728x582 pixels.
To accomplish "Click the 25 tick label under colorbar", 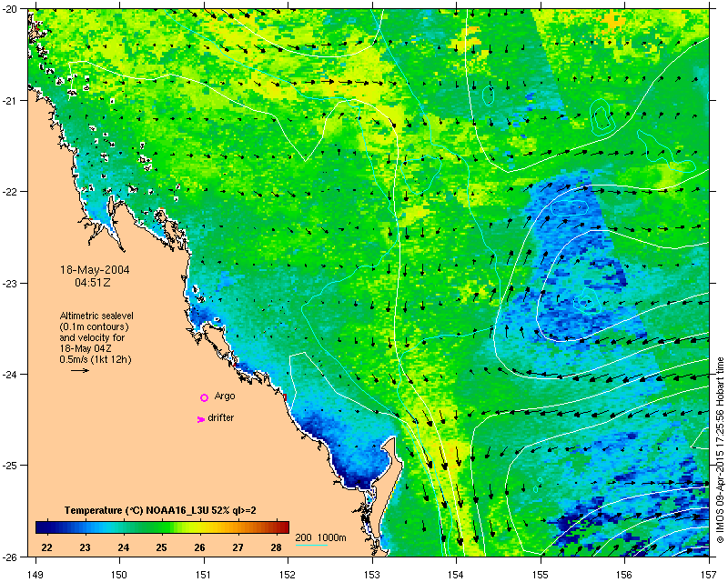I will [161, 547].
